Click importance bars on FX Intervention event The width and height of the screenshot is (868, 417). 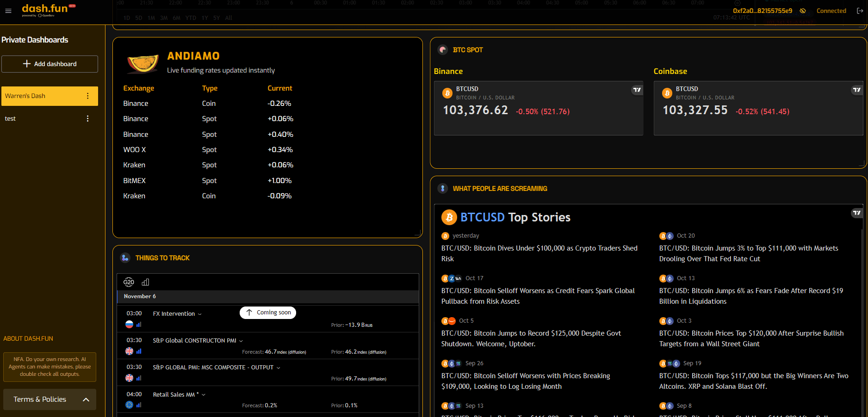[x=139, y=325]
